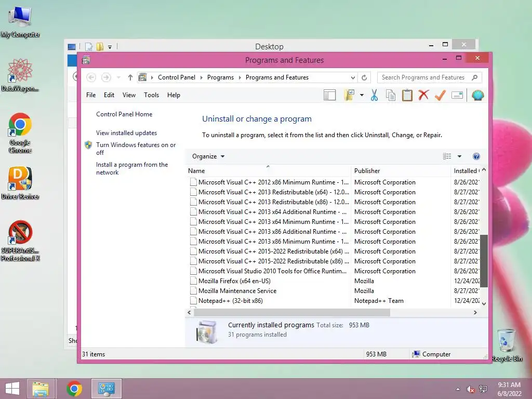532x399 pixels.
Task: Select Notepad++ (32-bit x86) entry
Action: pos(231,301)
